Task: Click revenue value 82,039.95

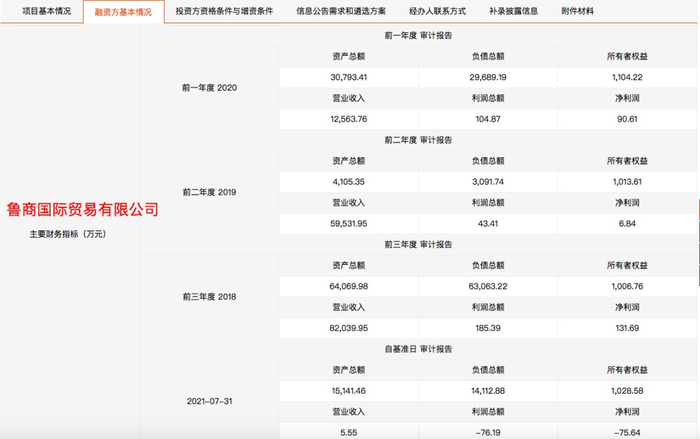Action: tap(349, 328)
